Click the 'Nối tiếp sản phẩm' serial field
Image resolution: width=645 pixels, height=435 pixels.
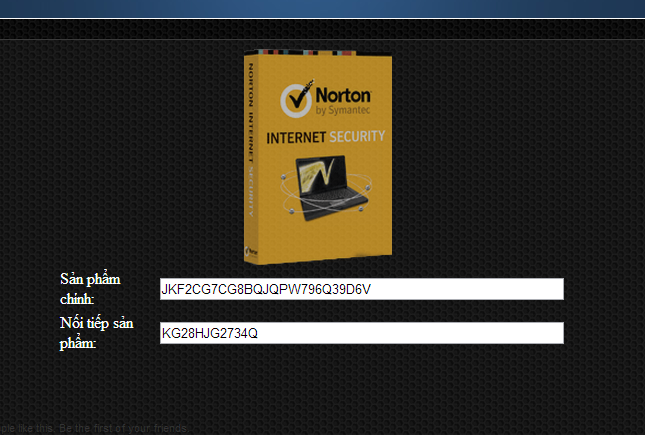pos(362,333)
